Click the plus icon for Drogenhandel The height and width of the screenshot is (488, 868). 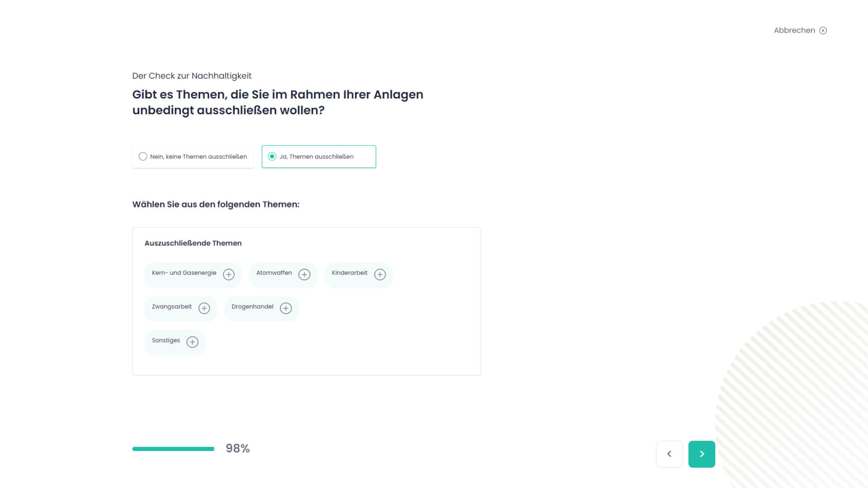(286, 309)
